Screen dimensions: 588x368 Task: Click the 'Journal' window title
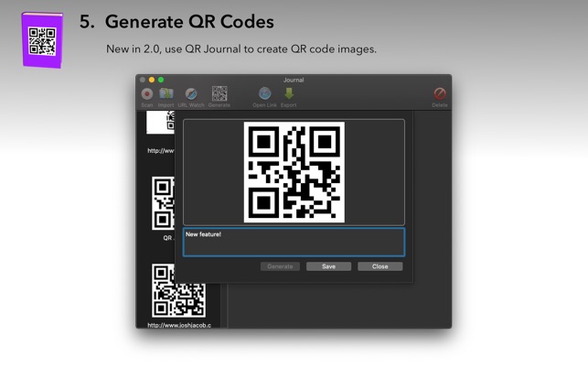click(294, 80)
